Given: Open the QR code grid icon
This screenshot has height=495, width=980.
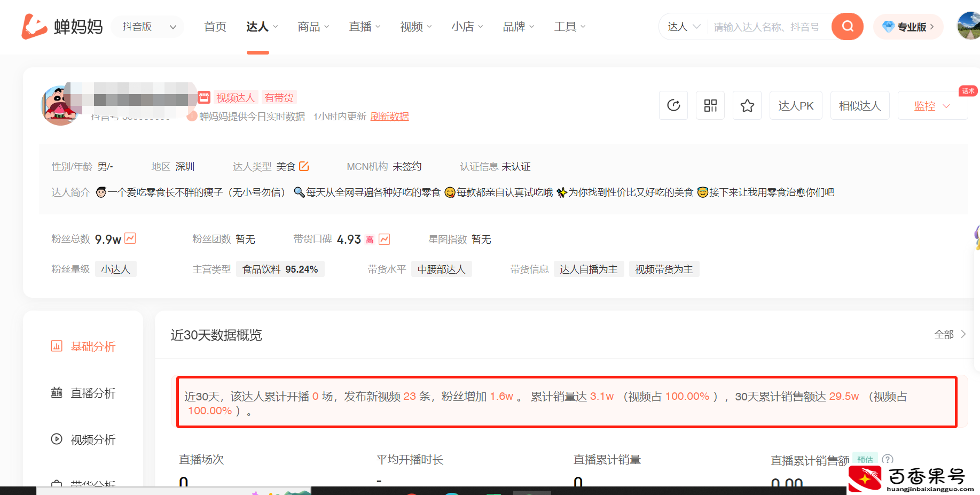Looking at the screenshot, I should [x=710, y=105].
